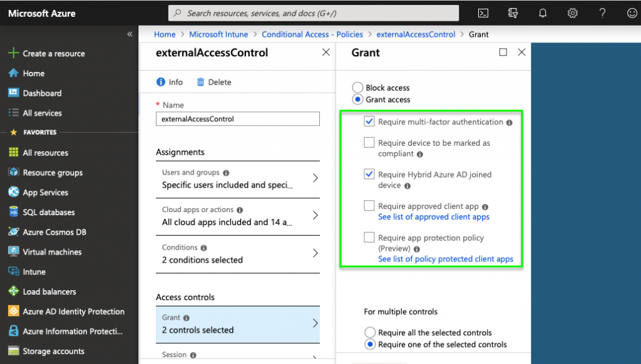Open See list of approved client apps
The image size is (641, 364).
coord(434,217)
